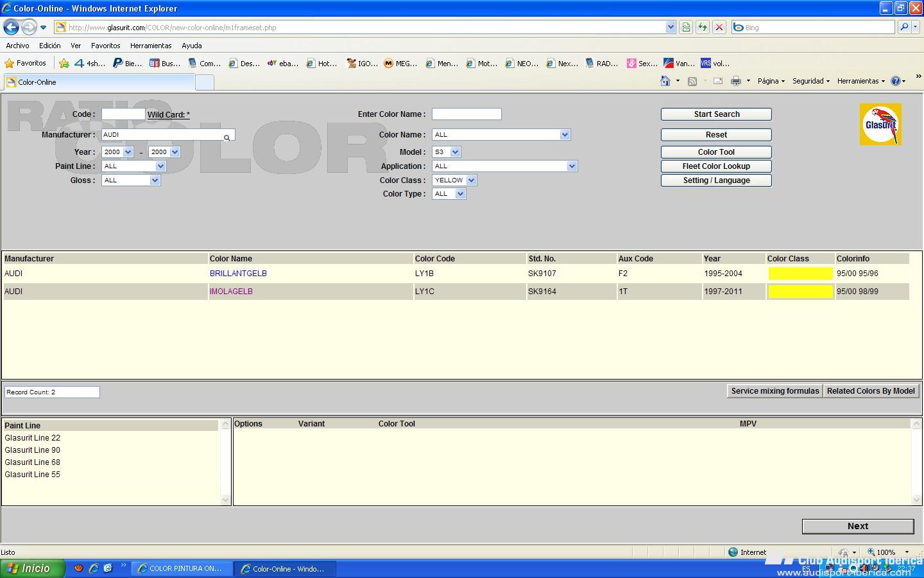Image resolution: width=924 pixels, height=578 pixels.
Task: Click the Reset button
Action: pos(716,135)
